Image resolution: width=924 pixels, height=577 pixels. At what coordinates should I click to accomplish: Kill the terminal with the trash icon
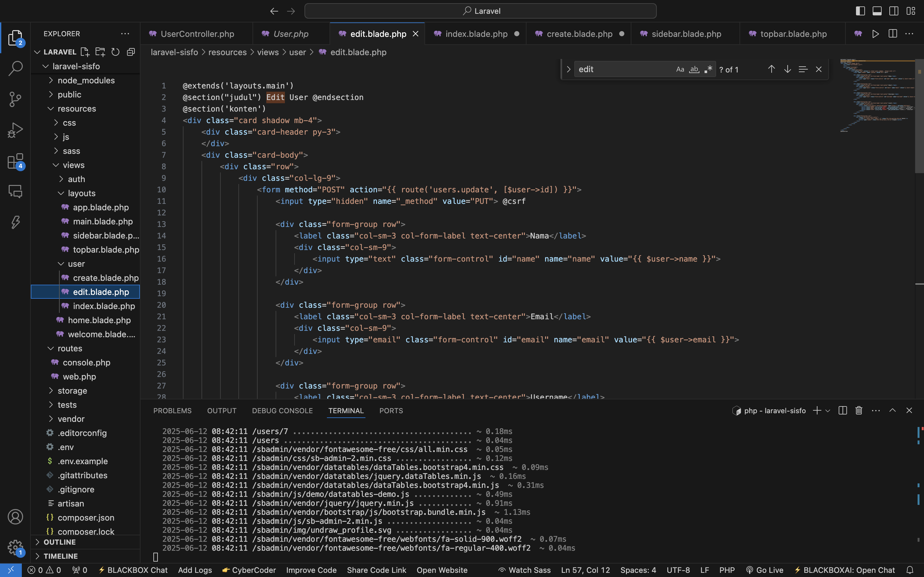(858, 410)
